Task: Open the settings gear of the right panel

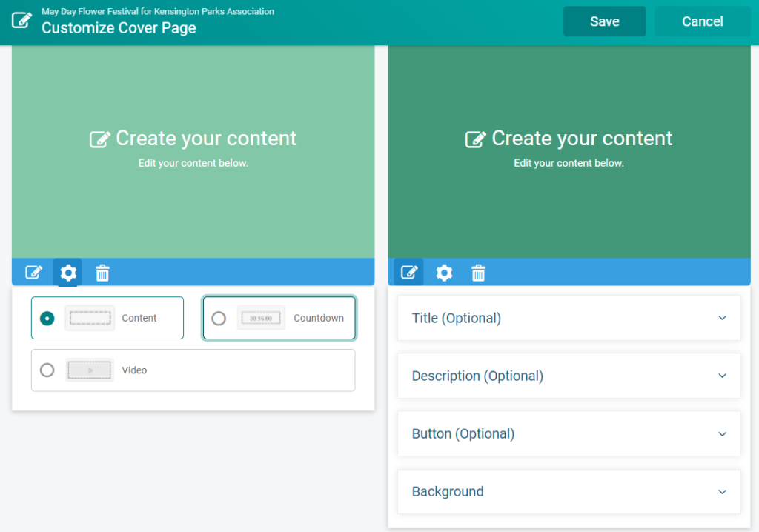Action: coord(444,273)
